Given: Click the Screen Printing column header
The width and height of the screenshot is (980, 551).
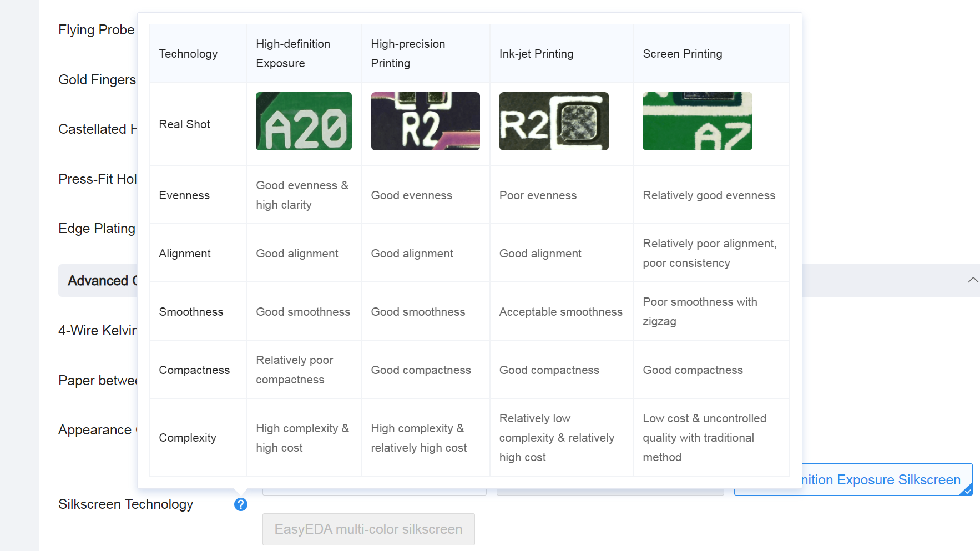Looking at the screenshot, I should [x=683, y=54].
